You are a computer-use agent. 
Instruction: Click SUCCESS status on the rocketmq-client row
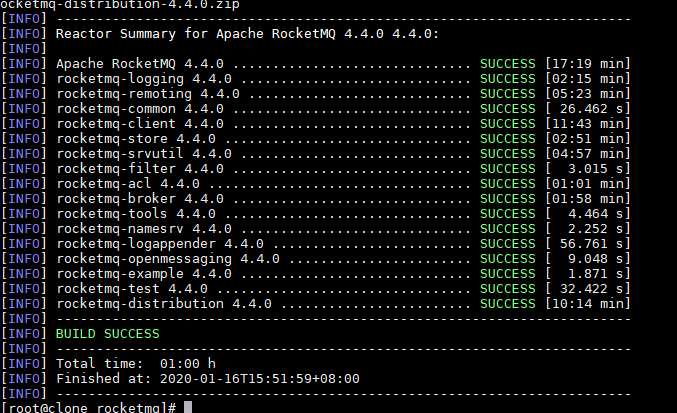[508, 124]
